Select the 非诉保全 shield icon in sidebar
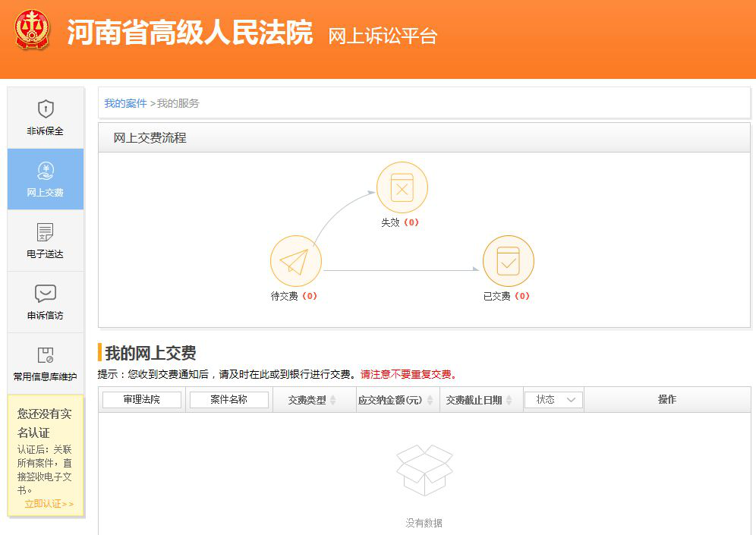The height and width of the screenshot is (535, 756). (x=46, y=108)
